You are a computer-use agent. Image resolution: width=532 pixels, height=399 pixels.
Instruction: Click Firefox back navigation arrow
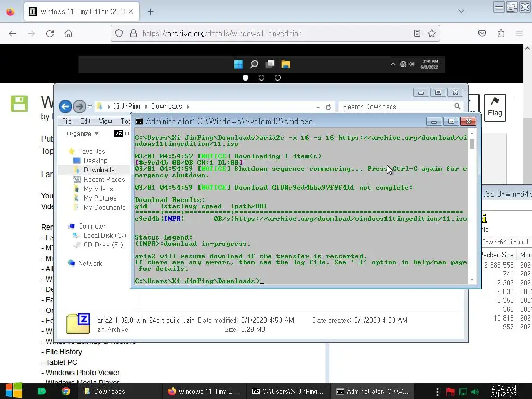click(12, 34)
